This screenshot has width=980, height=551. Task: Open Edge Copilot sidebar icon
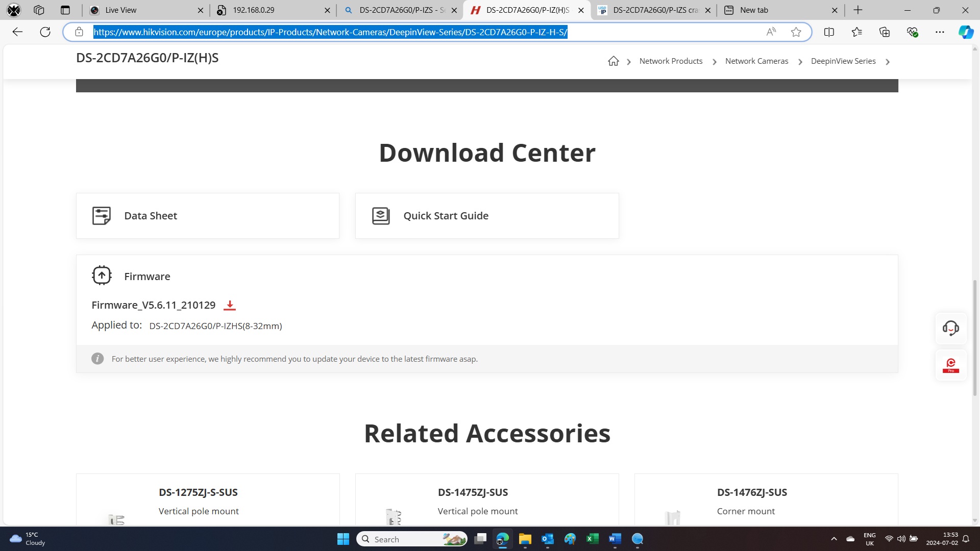(965, 32)
